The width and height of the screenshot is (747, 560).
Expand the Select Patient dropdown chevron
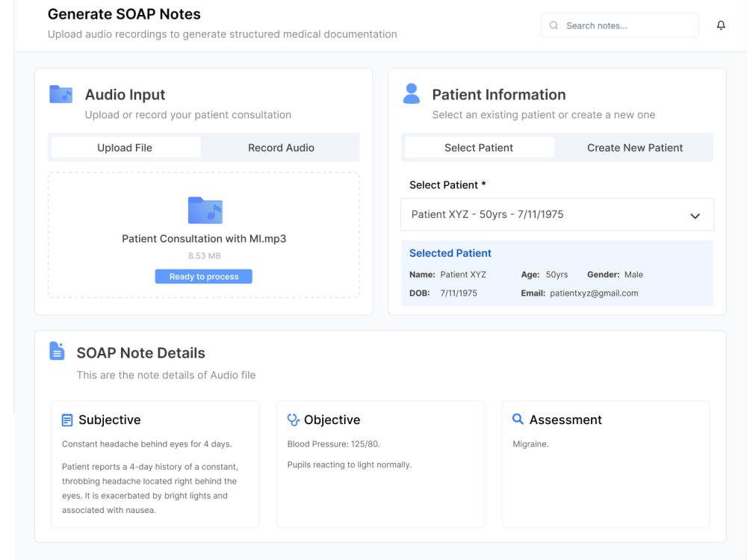click(695, 216)
